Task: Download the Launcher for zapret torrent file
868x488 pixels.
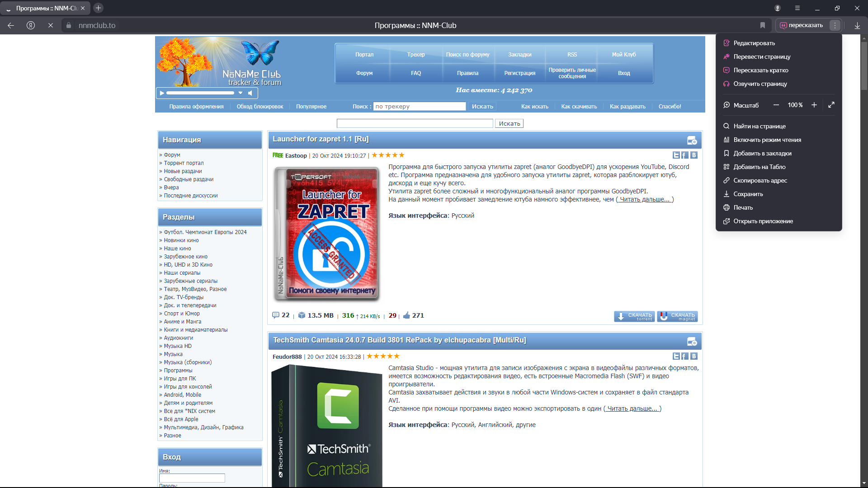Action: point(634,316)
